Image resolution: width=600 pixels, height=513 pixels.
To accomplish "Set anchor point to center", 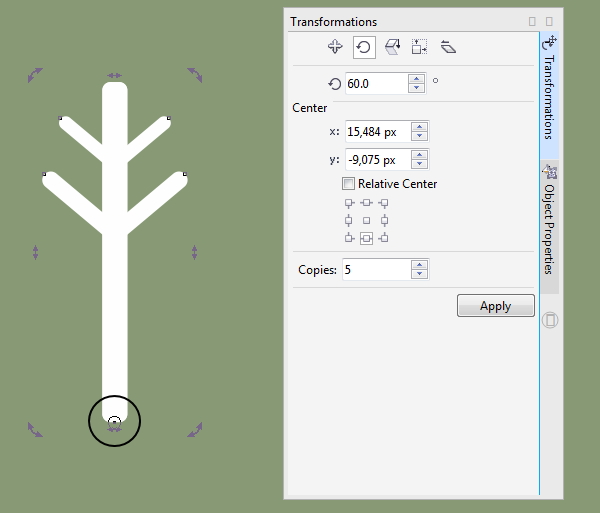I will point(366,220).
